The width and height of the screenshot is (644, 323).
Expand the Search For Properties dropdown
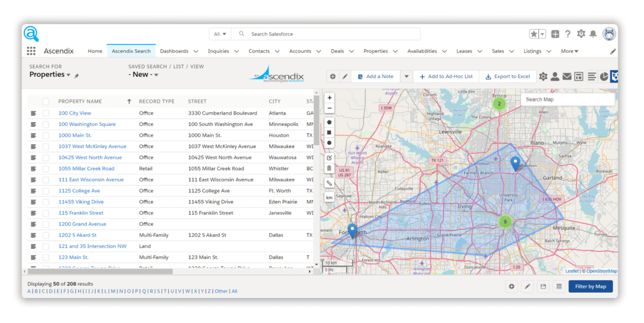tap(68, 75)
